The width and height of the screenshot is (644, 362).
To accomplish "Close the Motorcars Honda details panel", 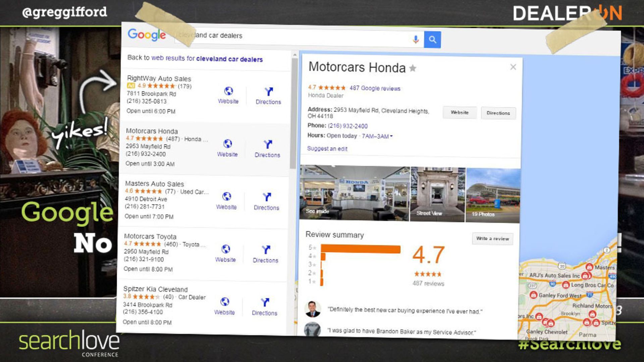I will (513, 67).
